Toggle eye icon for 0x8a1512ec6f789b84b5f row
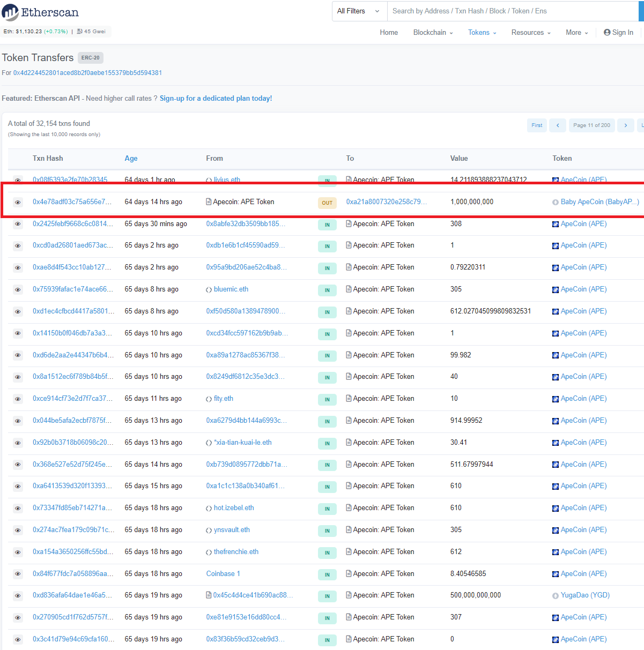Image resolution: width=644 pixels, height=650 pixels. point(18,377)
